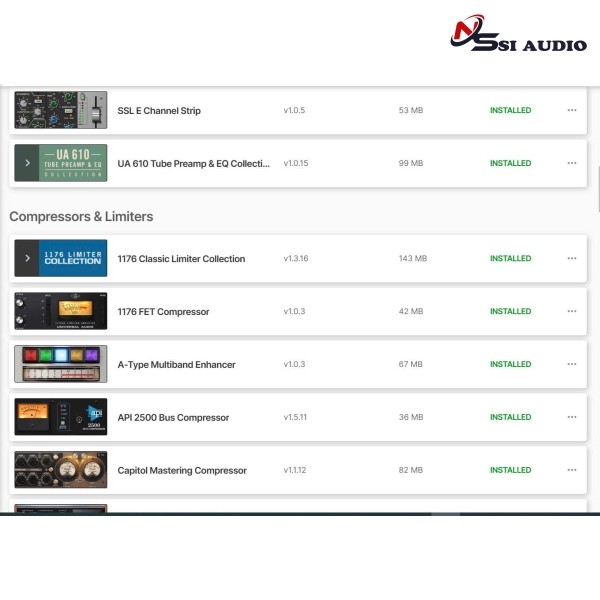The width and height of the screenshot is (600, 600).
Task: Select the 1176 Classic Limiter Collection name
Action: pyautogui.click(x=181, y=259)
